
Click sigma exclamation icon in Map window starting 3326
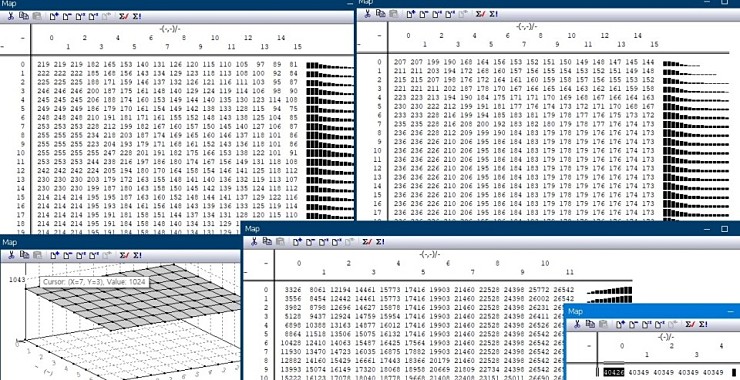coord(380,242)
